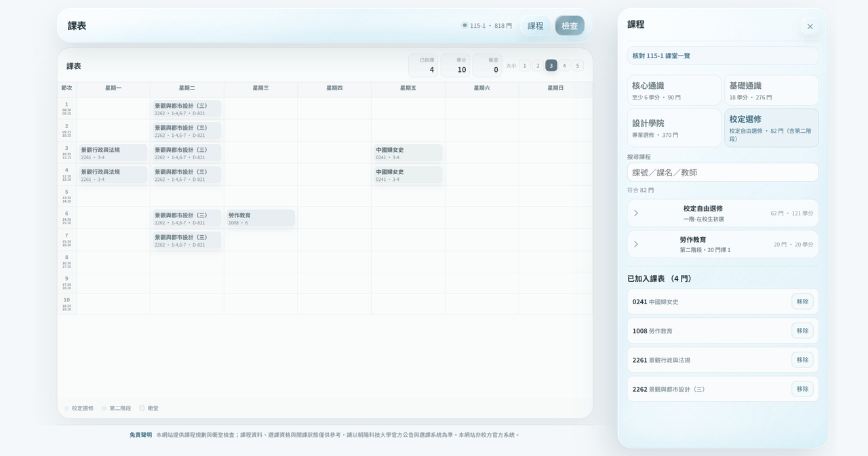Set timetable size to 5
868x456 pixels.
(x=578, y=66)
